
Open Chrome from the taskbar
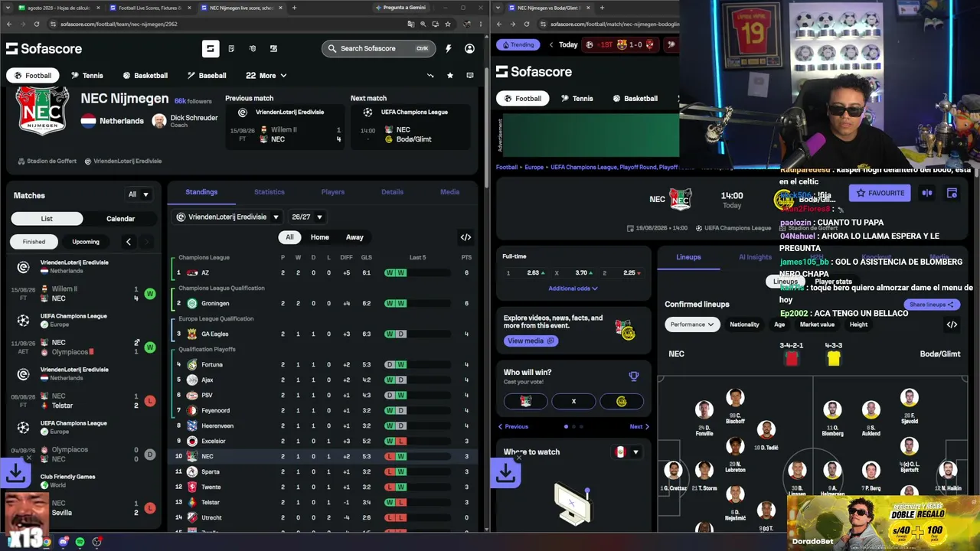pos(47,542)
